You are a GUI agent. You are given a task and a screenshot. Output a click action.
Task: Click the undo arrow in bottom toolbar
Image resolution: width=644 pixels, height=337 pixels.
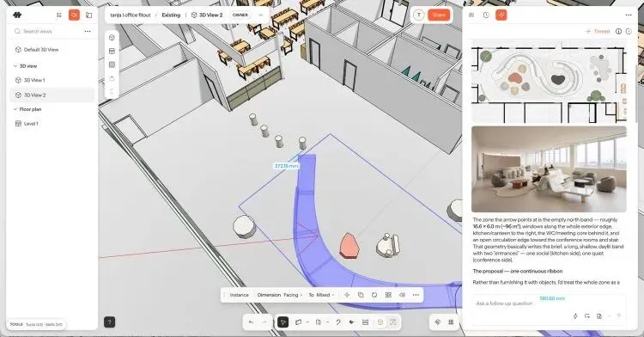(x=251, y=322)
